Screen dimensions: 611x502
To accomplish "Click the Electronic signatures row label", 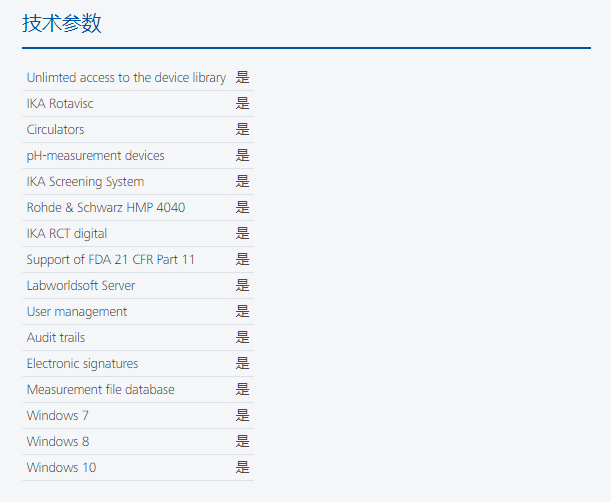I will (82, 364).
